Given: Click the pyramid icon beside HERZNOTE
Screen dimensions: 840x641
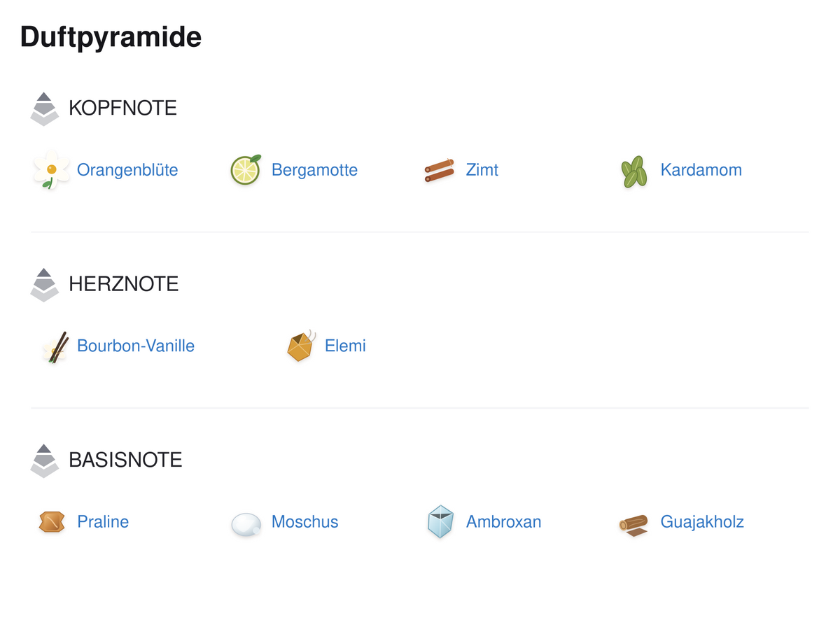Looking at the screenshot, I should point(45,285).
